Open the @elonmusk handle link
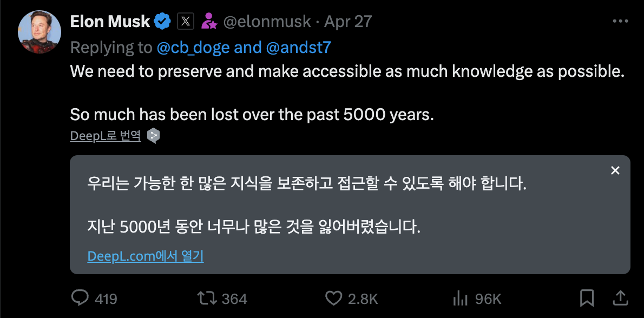 [267, 21]
